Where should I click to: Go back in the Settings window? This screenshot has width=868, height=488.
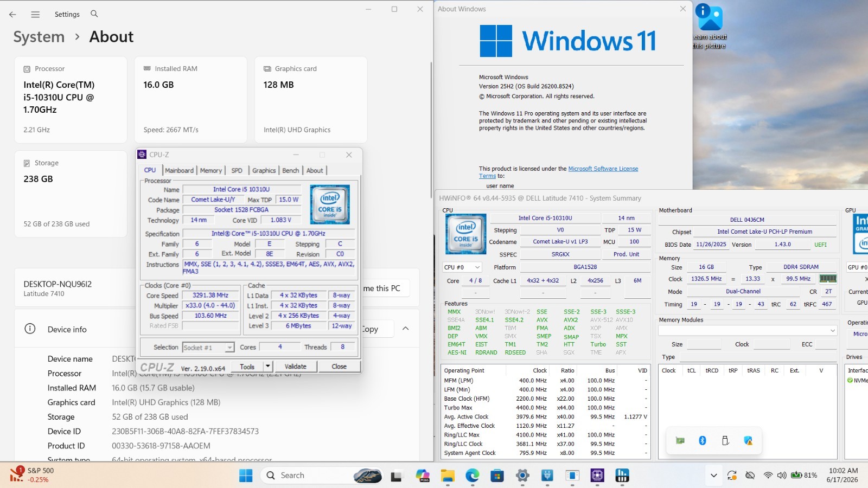(x=12, y=15)
